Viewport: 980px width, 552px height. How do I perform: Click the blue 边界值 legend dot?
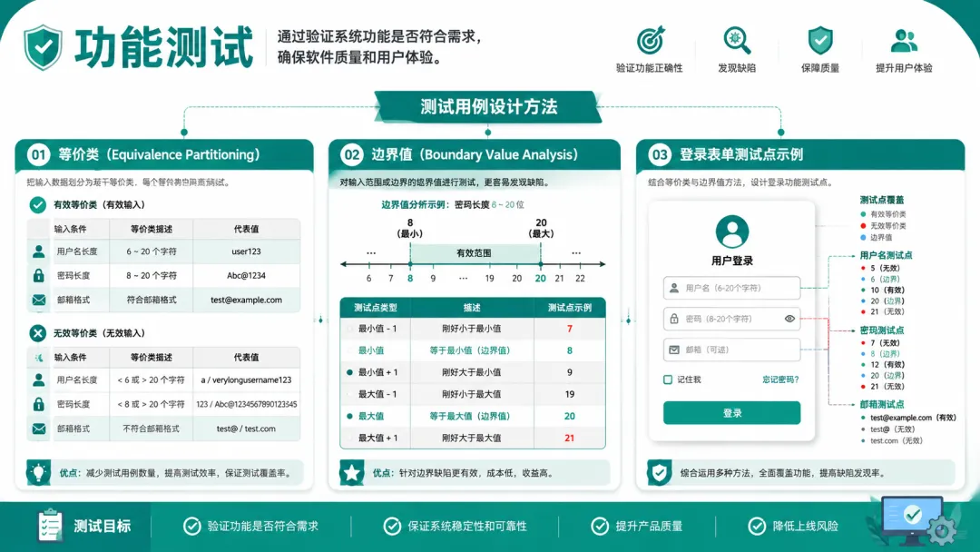click(x=863, y=238)
